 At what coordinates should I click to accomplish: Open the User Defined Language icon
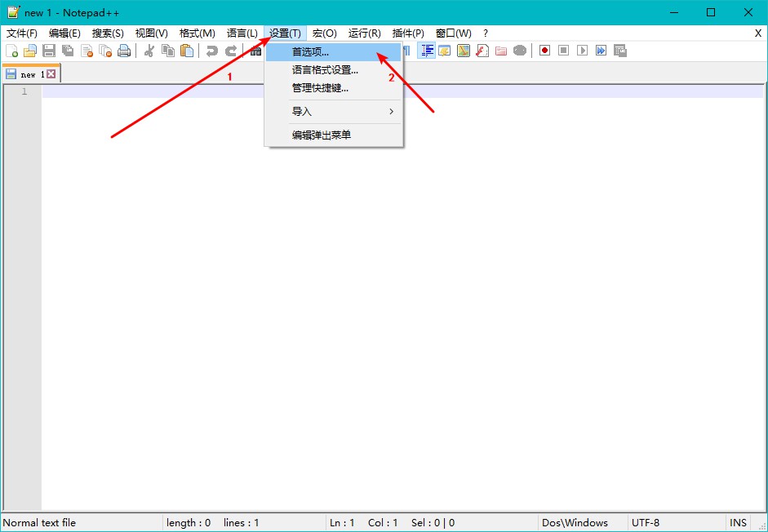(445, 51)
